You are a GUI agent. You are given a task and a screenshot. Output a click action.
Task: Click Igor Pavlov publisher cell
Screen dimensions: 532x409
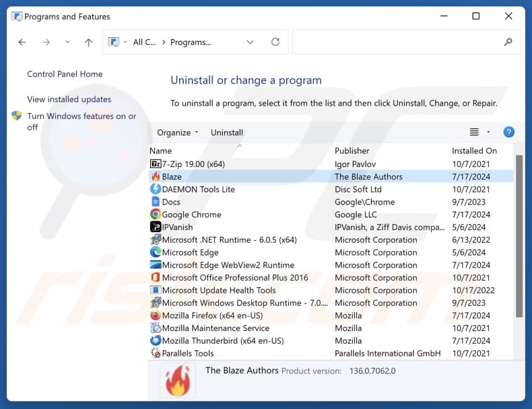pos(356,164)
